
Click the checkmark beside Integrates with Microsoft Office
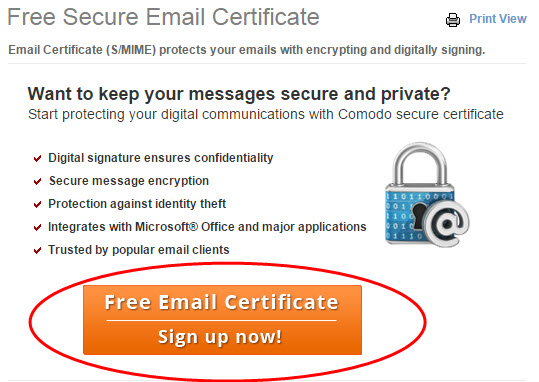[x=37, y=228]
